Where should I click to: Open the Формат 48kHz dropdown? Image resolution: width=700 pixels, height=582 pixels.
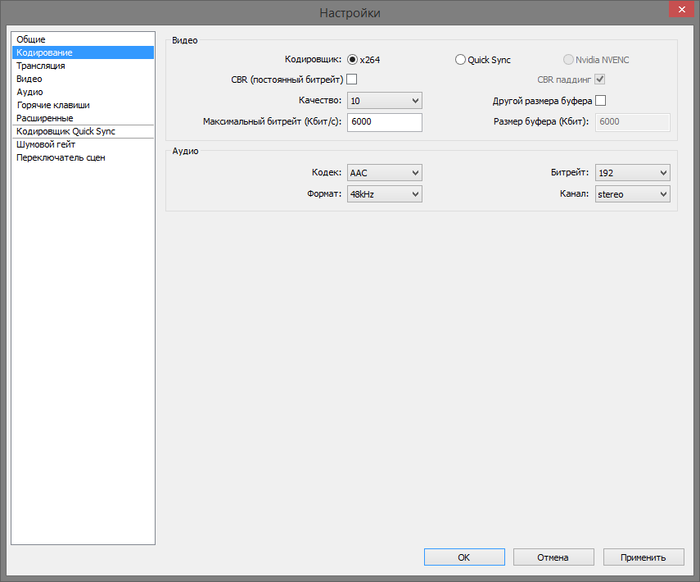(384, 194)
